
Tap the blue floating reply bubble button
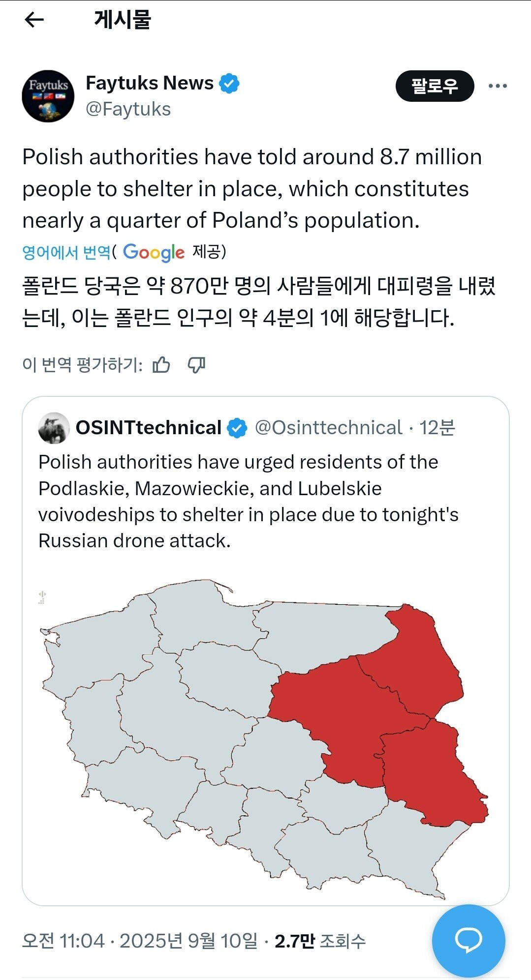click(x=468, y=940)
